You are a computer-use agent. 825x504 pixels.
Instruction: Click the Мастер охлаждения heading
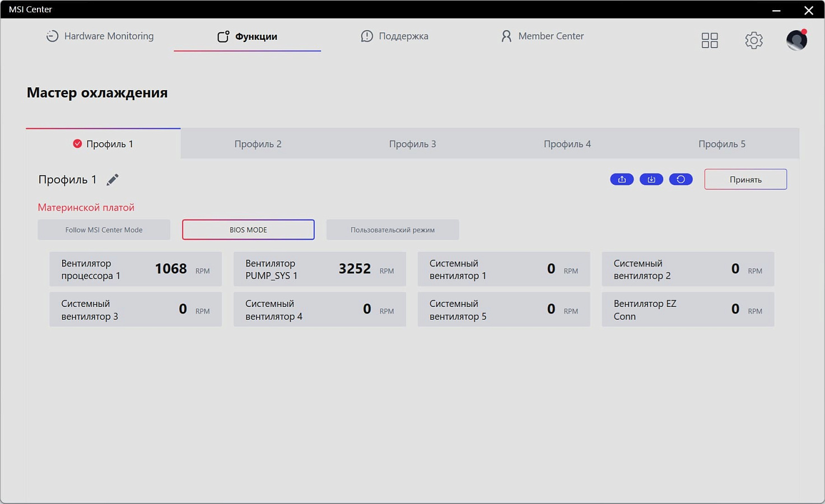[x=97, y=93]
